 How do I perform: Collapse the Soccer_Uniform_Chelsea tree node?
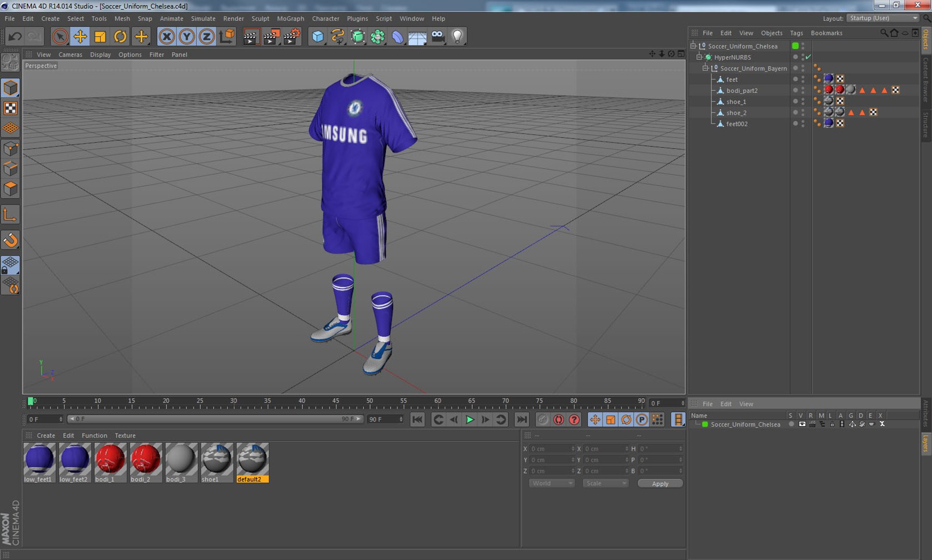click(x=693, y=46)
